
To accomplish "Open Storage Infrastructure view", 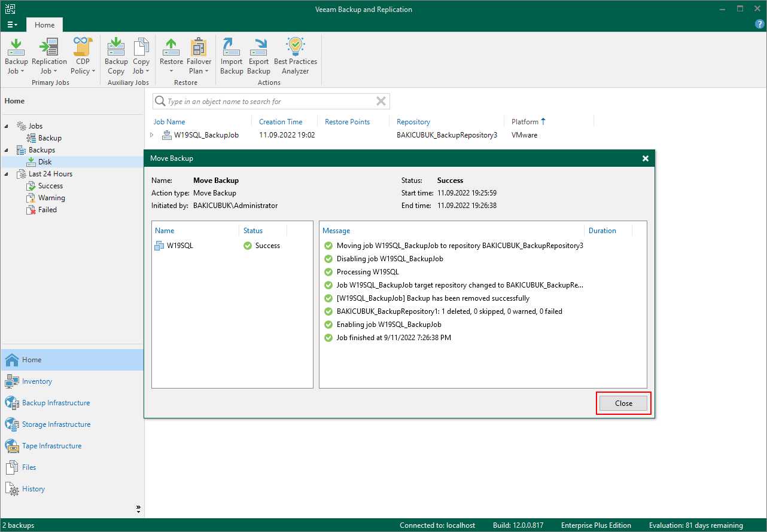I will tap(56, 424).
